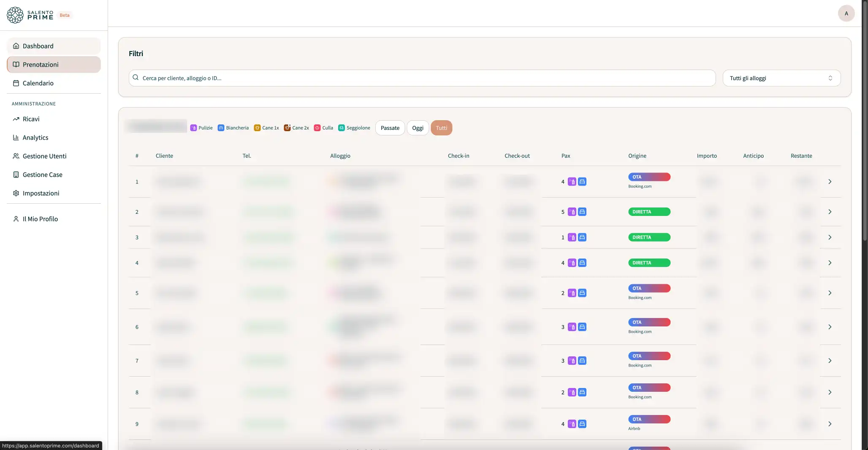Open Calendario in the sidebar
This screenshot has width=868, height=450.
tap(38, 83)
